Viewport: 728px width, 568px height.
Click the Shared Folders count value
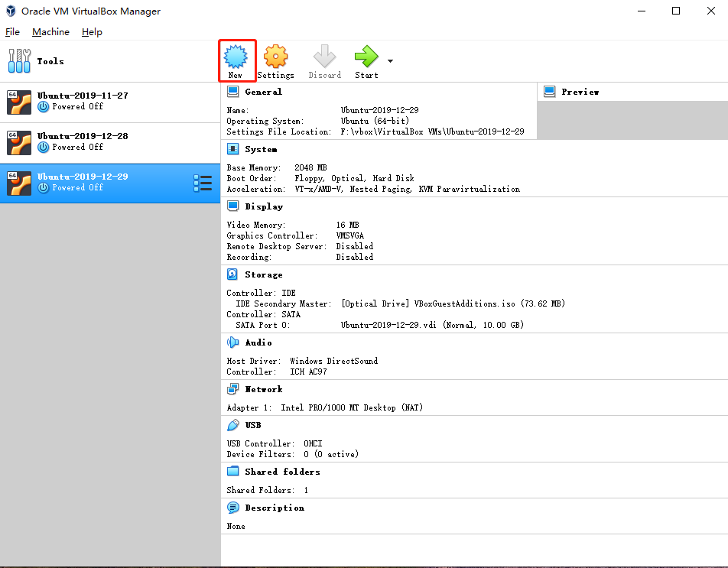click(x=306, y=490)
